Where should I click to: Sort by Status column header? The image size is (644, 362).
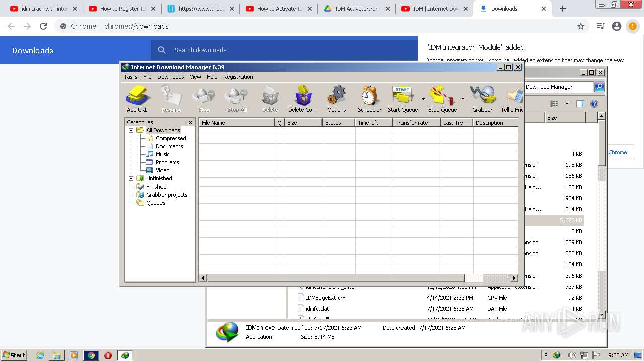coord(339,123)
